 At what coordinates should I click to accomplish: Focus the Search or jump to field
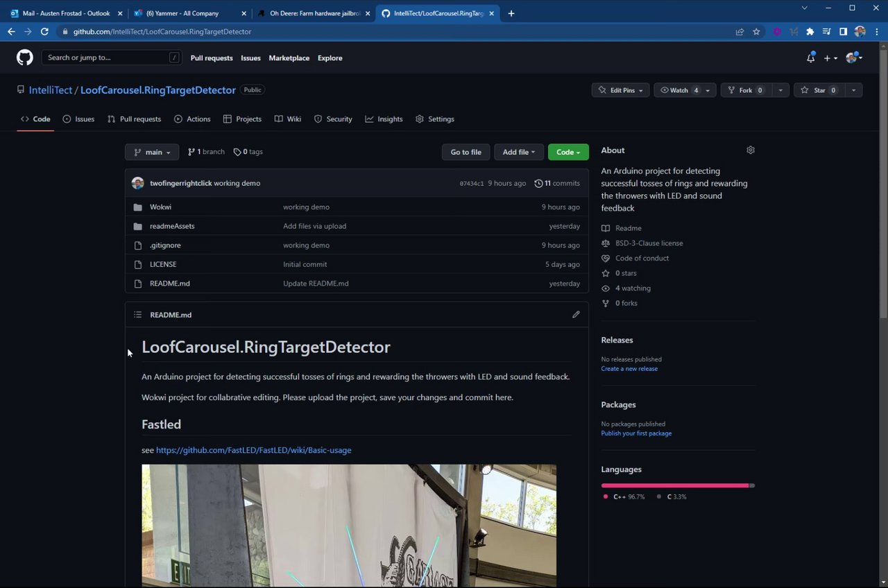point(112,58)
